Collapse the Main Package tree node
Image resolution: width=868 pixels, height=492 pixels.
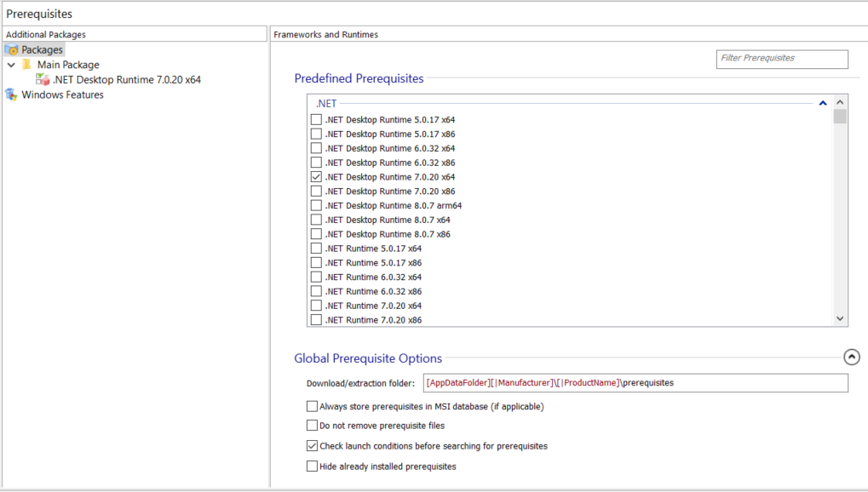click(x=11, y=65)
